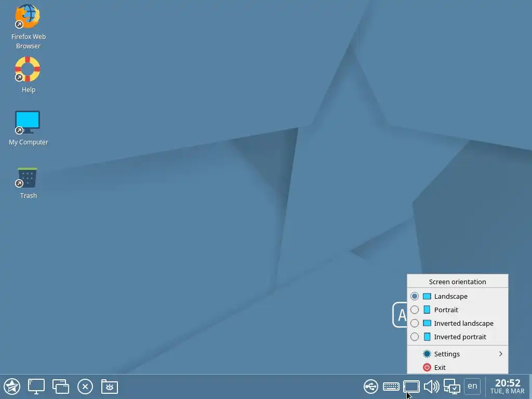Select the Landscape radio button
The width and height of the screenshot is (532, 399).
click(x=414, y=296)
